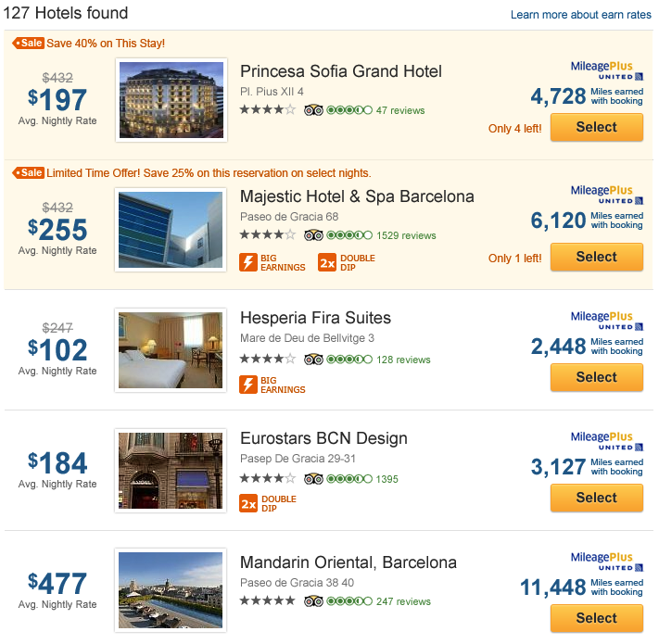View the Hesperia Fira Suites room photo
659x644 pixels.
[x=171, y=350]
